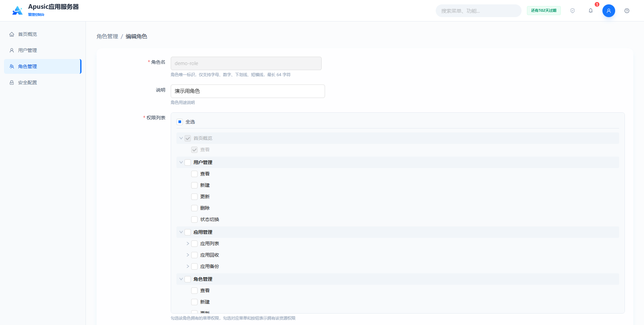Screen dimensions: 644x325
Task: Check 新建 under 角色管理 permissions
Action: [195, 302]
